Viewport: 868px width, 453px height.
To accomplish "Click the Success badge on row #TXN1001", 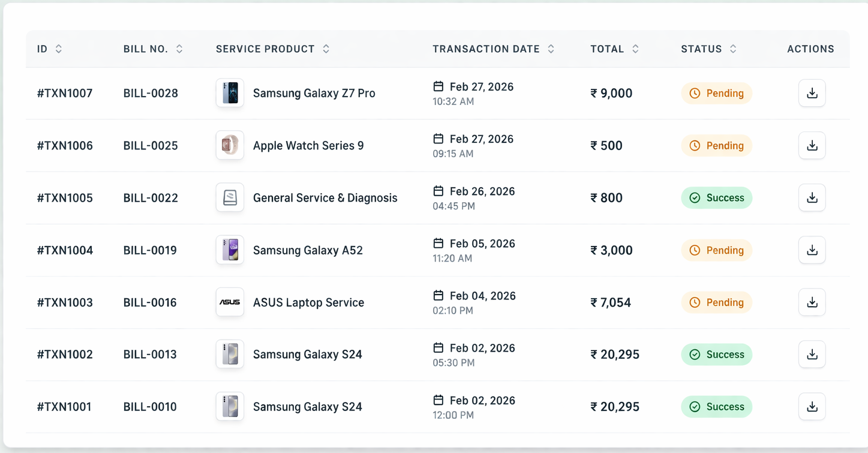I will pos(716,406).
